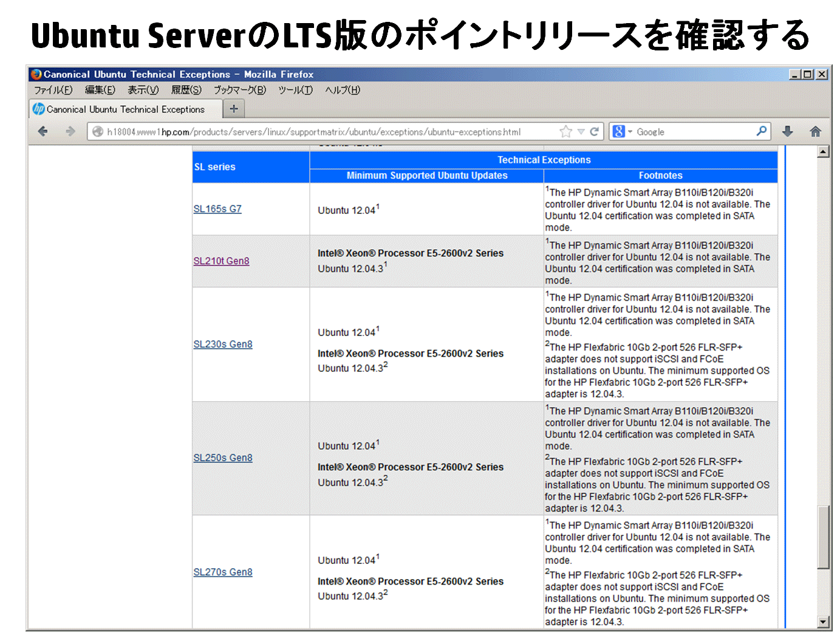Screen dimensions: 840x632
Task: Close the Firefox window
Action: (822, 74)
